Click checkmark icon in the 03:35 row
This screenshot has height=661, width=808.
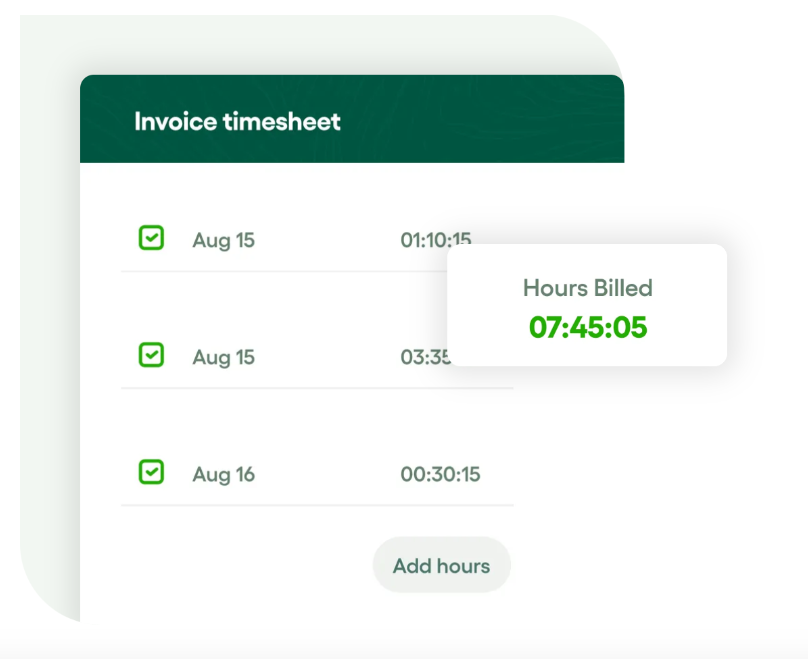151,354
